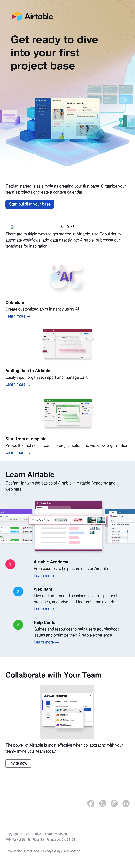Visit Airtable's LinkedIn via its icon
This screenshot has width=135, height=868.
[x=126, y=803]
